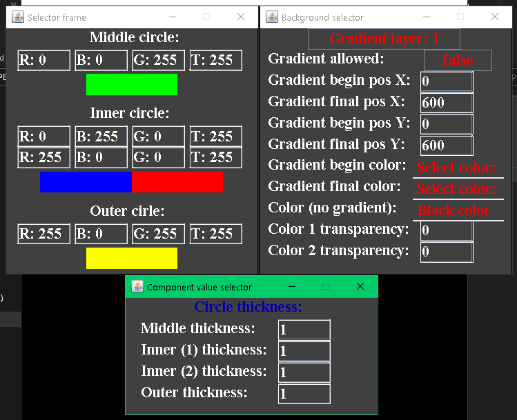The width and height of the screenshot is (517, 420).
Task: Click Outer circle G: 255 field
Action: click(159, 234)
